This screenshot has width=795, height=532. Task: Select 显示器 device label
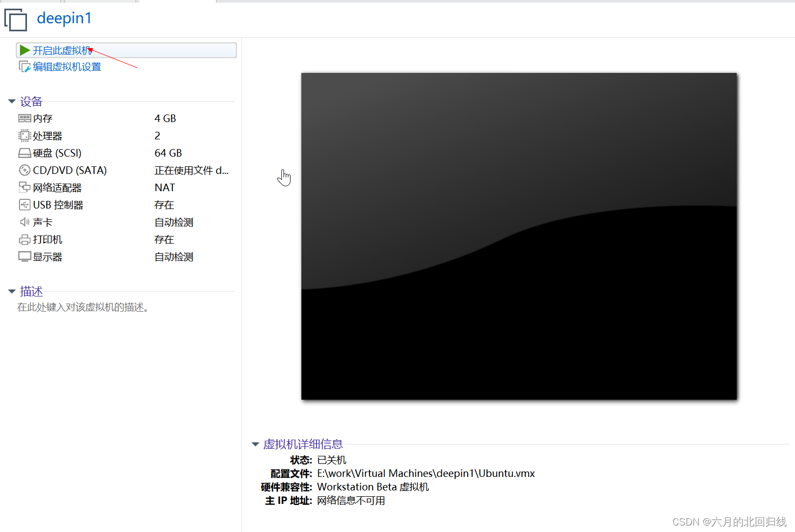(48, 257)
